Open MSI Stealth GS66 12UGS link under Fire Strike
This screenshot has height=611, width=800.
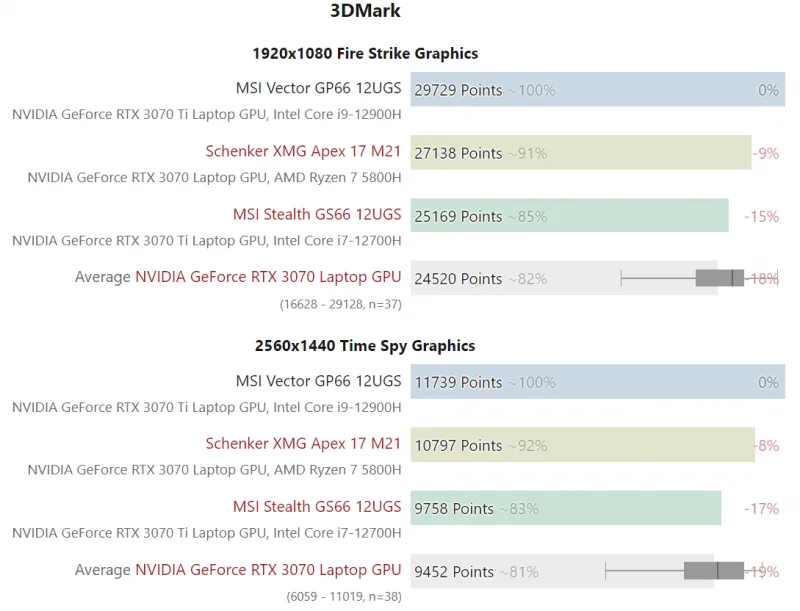[x=317, y=215]
